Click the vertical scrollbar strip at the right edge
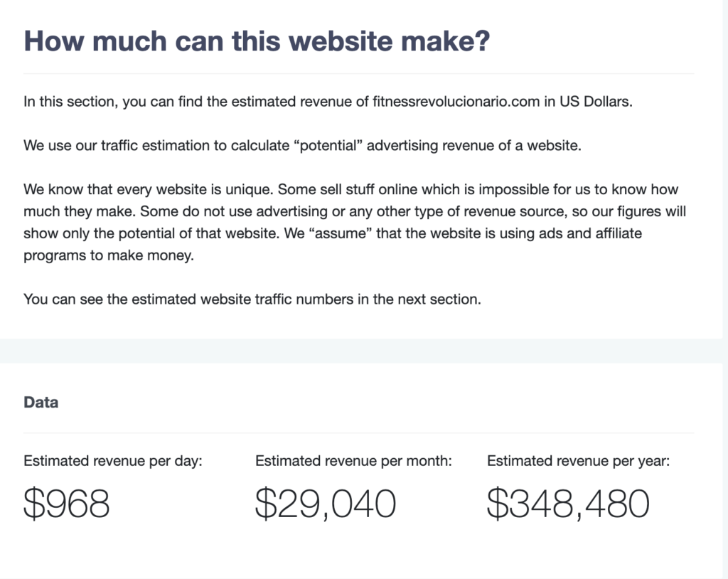Viewport: 728px width, 579px height. click(x=725, y=289)
